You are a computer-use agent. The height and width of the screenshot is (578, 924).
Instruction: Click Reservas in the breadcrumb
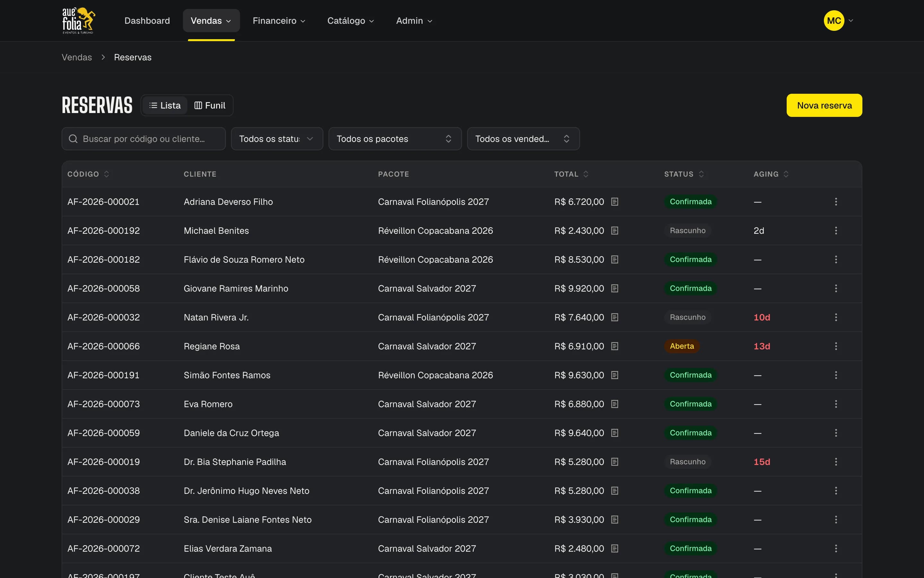[133, 57]
